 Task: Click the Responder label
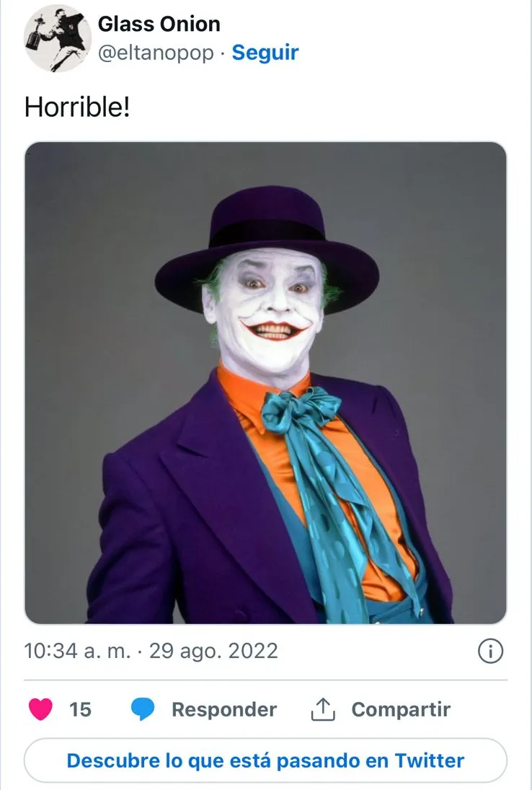pyautogui.click(x=223, y=710)
